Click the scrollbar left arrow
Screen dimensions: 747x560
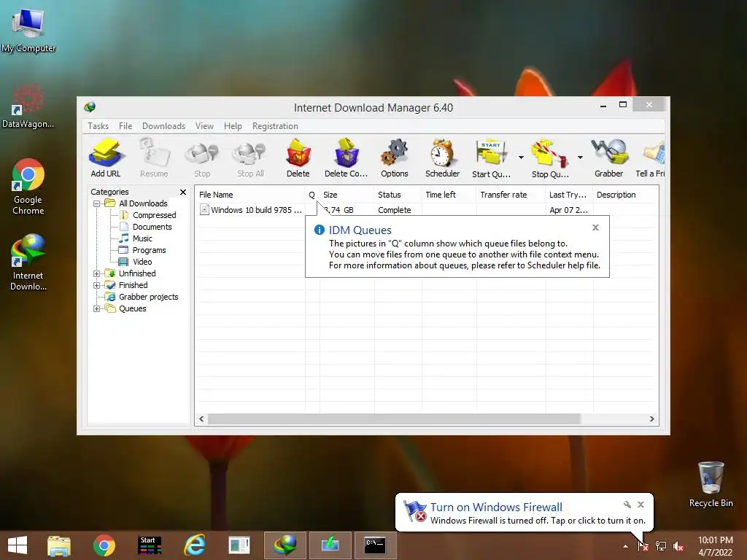(201, 419)
